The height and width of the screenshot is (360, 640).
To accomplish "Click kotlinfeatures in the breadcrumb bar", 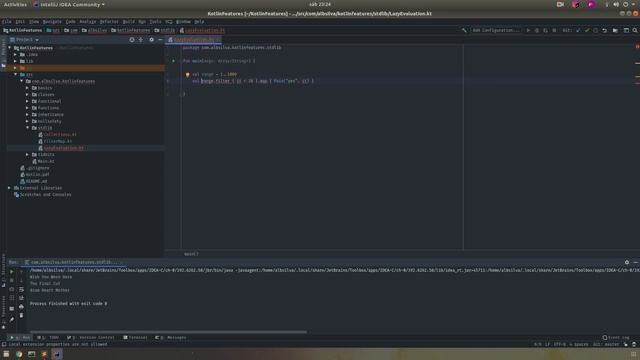I will point(131,30).
